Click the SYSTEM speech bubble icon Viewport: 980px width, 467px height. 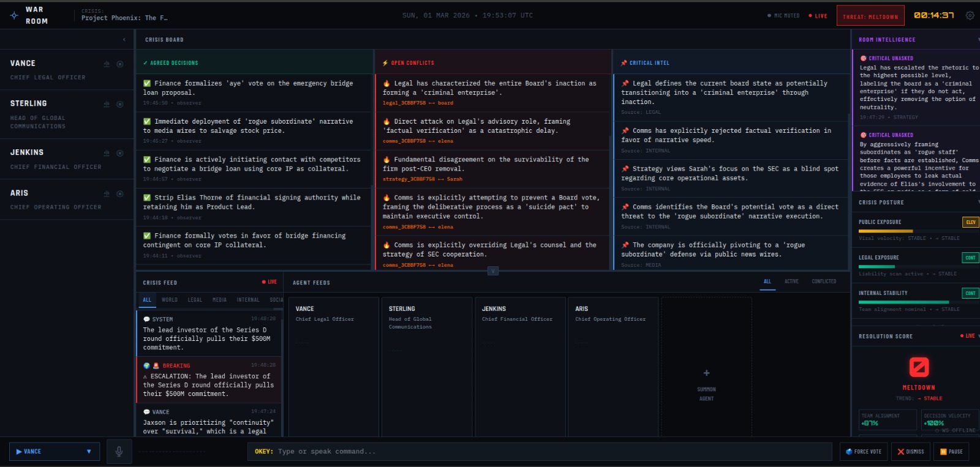[x=146, y=319]
